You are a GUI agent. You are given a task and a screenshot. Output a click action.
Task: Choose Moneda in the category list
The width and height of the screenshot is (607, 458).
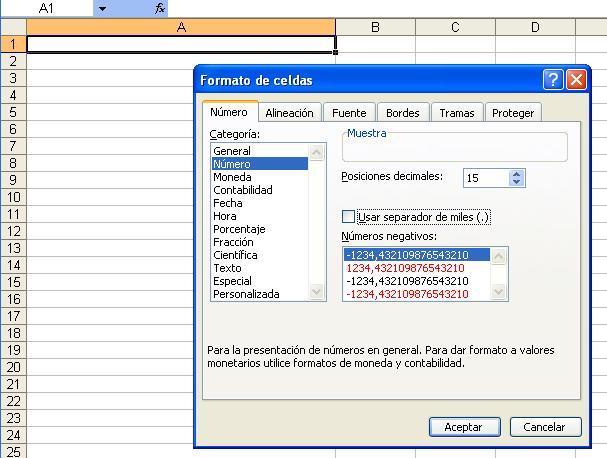232,177
